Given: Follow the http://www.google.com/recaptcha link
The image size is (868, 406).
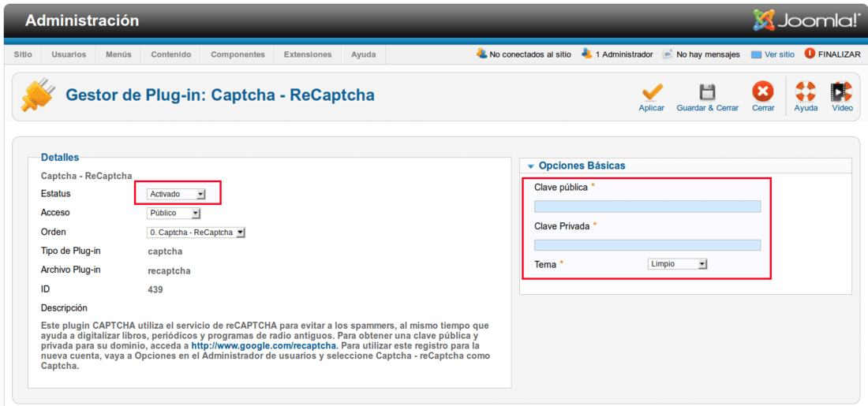Looking at the screenshot, I should pyautogui.click(x=264, y=346).
